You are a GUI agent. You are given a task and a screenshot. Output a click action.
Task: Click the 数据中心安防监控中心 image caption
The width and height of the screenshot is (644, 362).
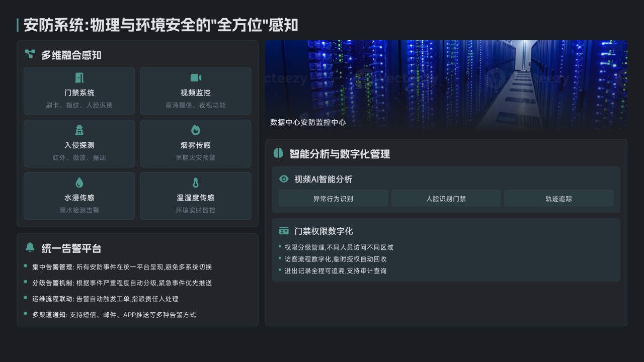click(x=308, y=122)
